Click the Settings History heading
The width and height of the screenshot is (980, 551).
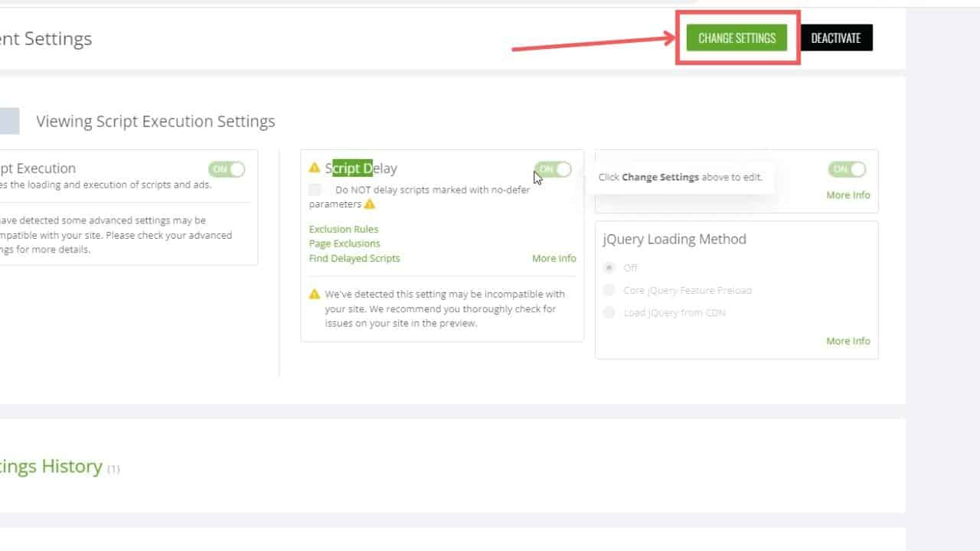coord(51,466)
